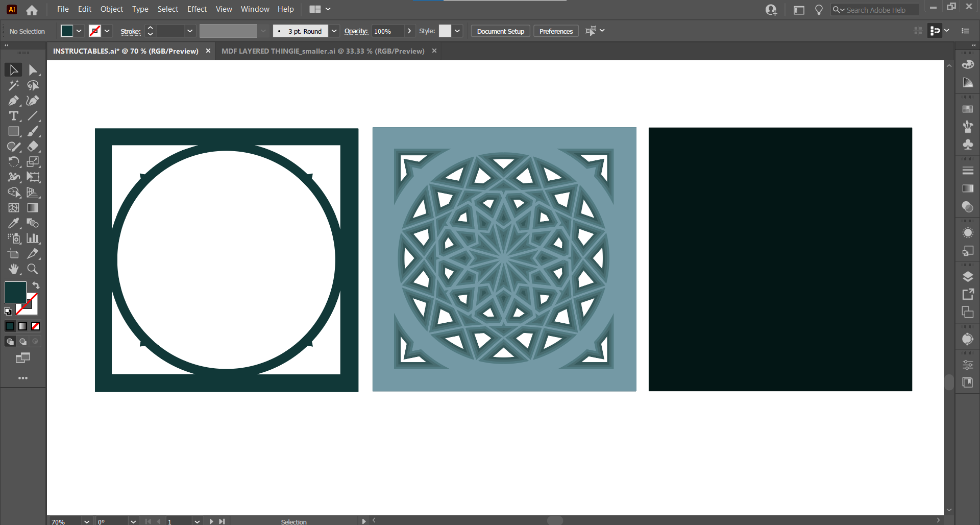Open the artboard navigation dropdown

pyautogui.click(x=197, y=521)
